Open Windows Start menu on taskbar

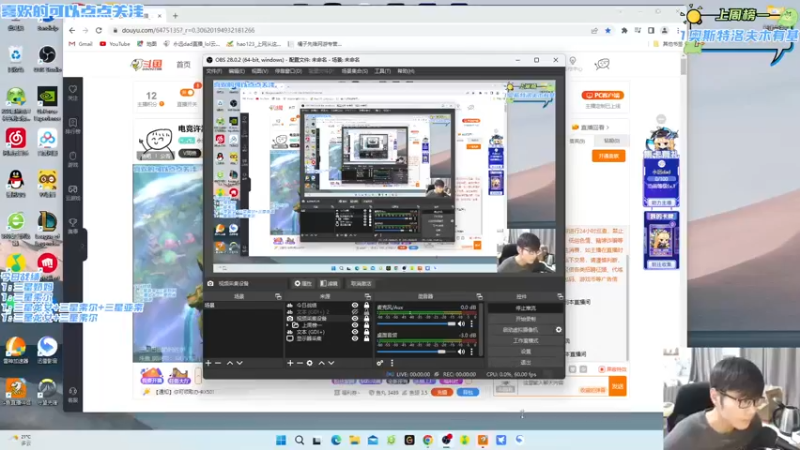tap(281, 440)
